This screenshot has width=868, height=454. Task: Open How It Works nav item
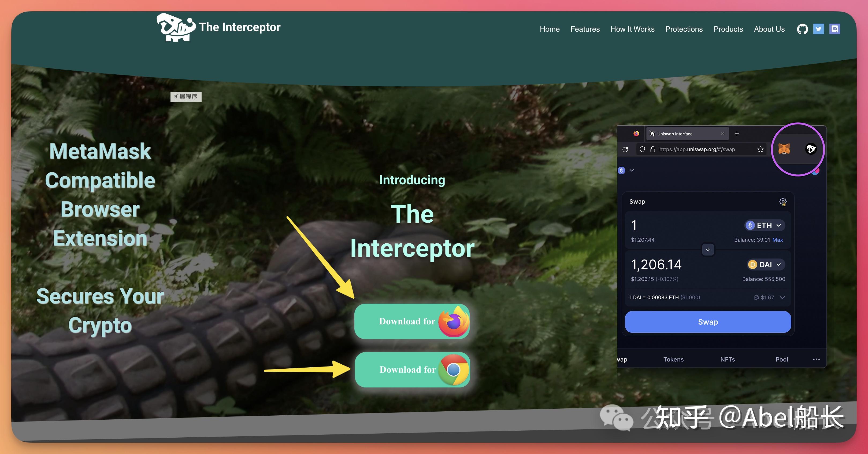pyautogui.click(x=632, y=29)
